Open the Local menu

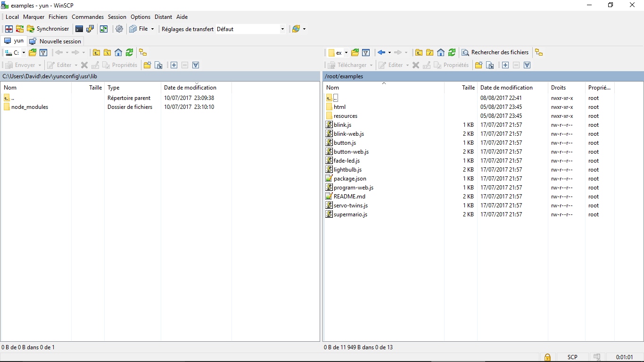click(x=12, y=16)
